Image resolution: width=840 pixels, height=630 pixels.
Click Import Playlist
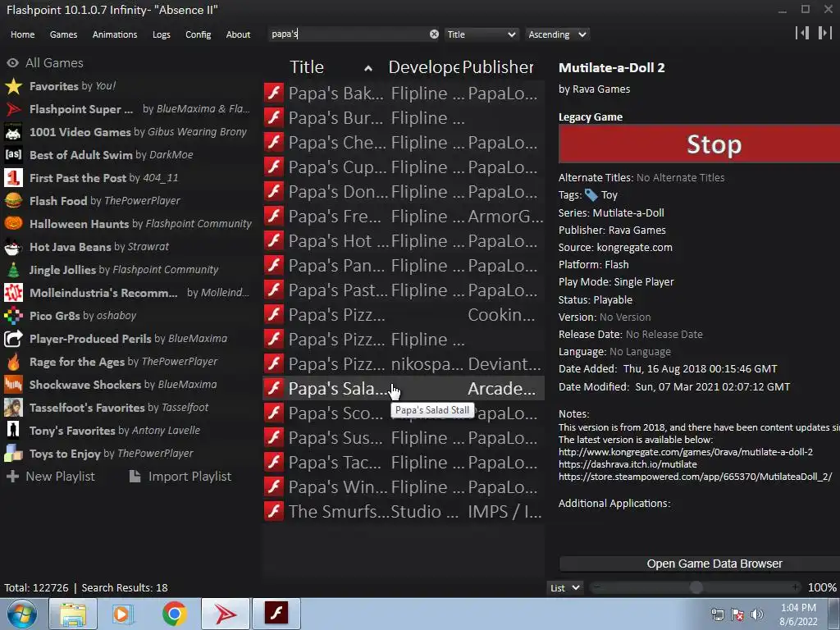(x=180, y=477)
